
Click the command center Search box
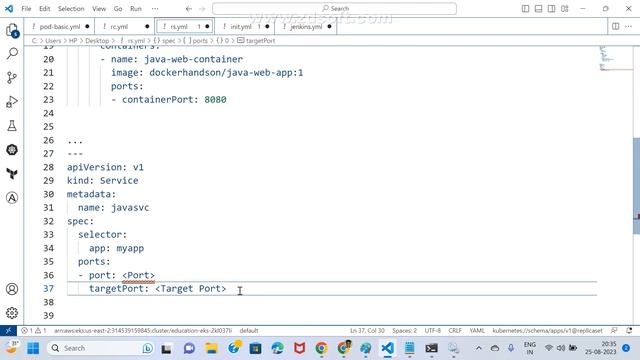334,9
